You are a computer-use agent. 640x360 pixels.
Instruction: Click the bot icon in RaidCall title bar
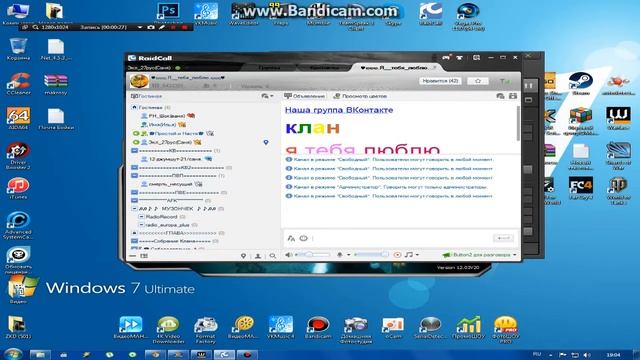pos(459,58)
